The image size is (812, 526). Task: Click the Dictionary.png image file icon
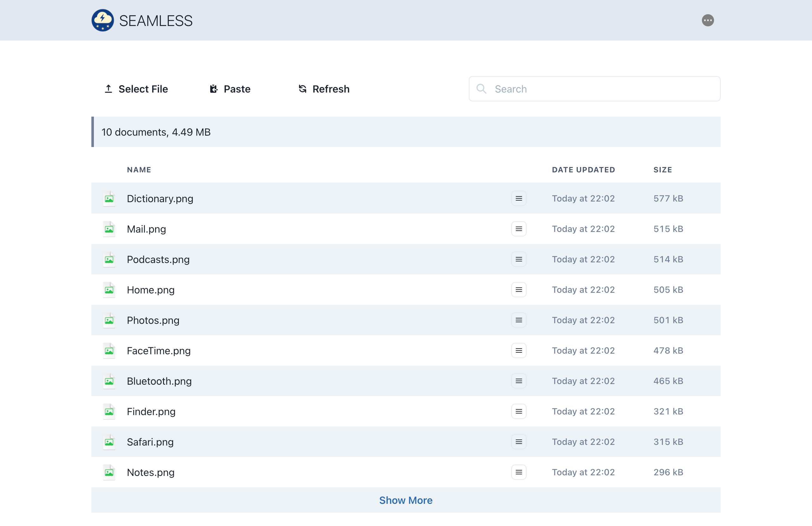click(109, 199)
